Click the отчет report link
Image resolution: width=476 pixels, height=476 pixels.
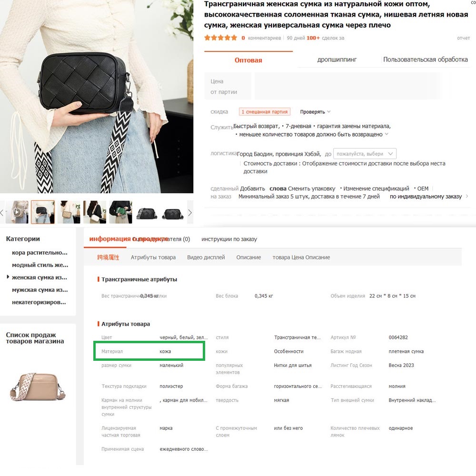pos(463,38)
